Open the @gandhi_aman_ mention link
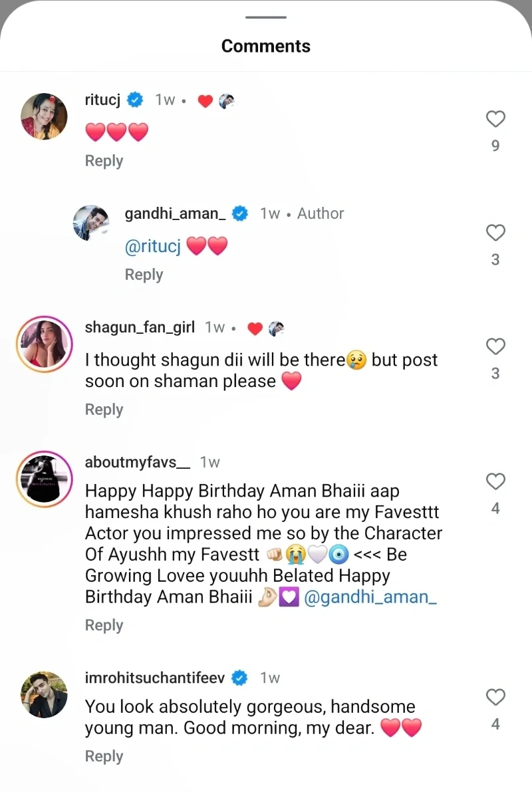Viewport: 532px width, 792px height. 370,597
